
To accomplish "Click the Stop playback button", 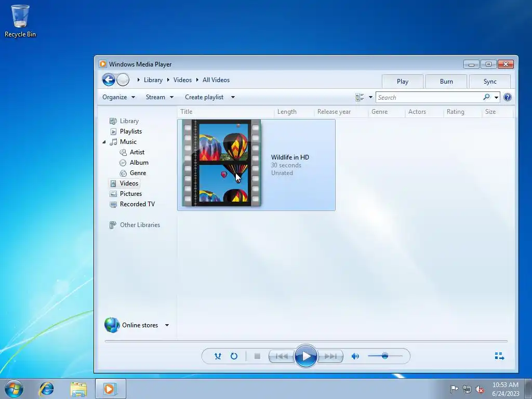I will (x=257, y=356).
